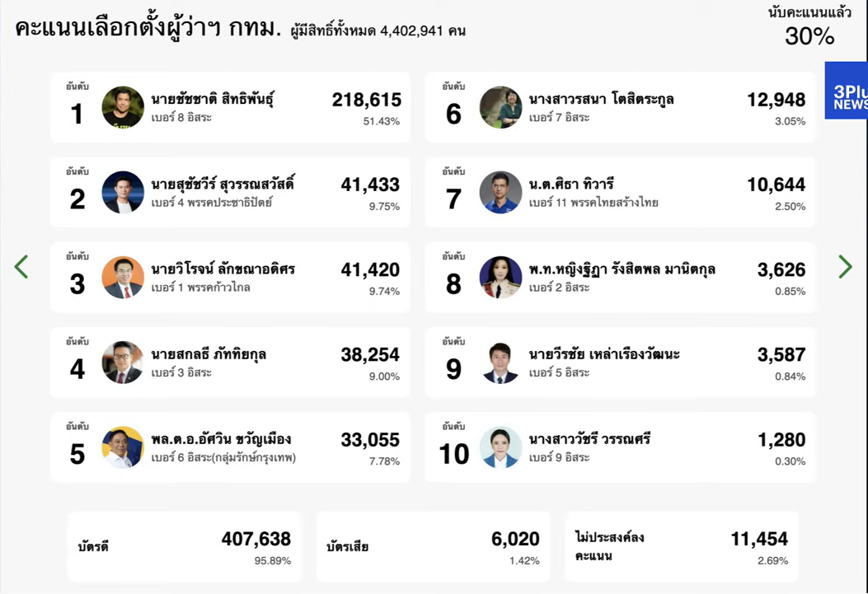Select rank 9 candidate's suit photo
Image resolution: width=868 pixels, height=594 pixels.
point(500,362)
